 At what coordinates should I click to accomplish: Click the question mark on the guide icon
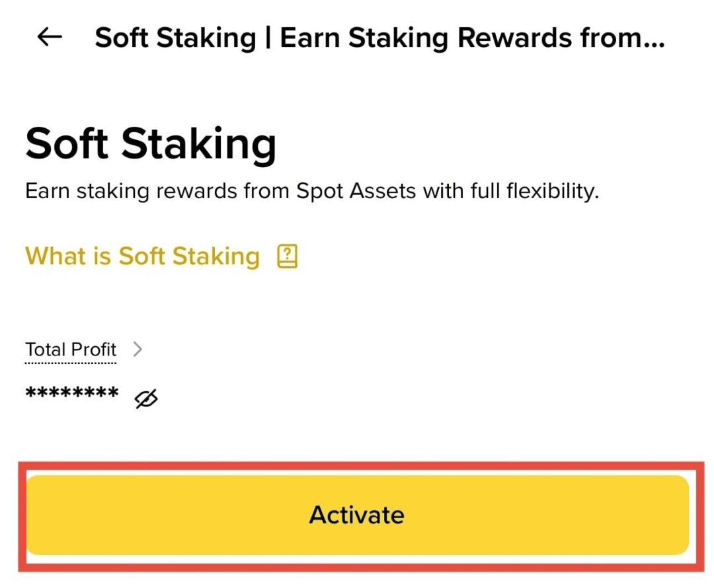point(288,252)
